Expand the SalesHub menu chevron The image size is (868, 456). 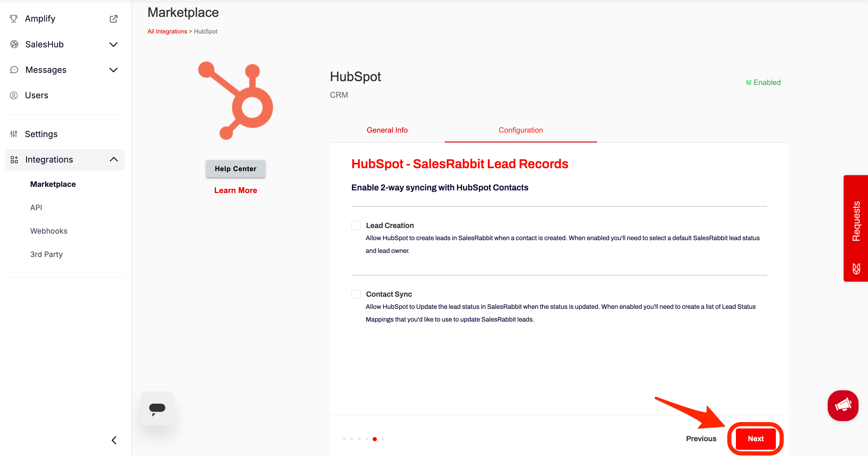tap(113, 44)
